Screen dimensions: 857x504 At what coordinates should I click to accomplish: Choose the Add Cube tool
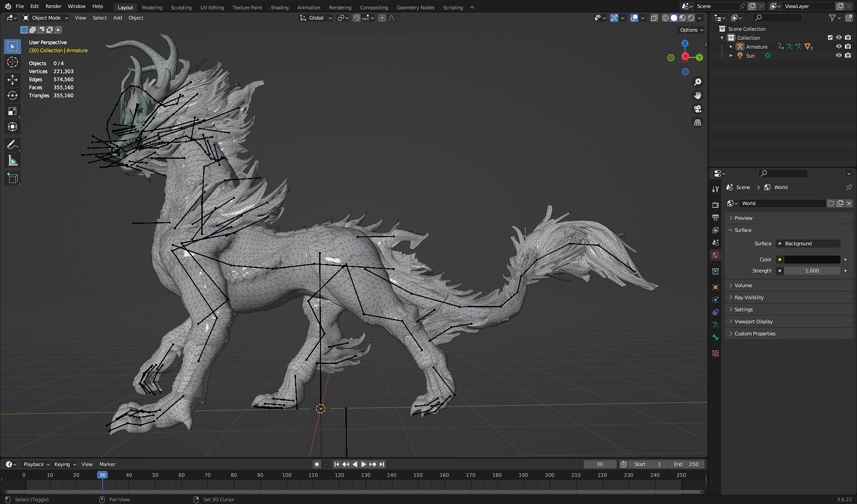[x=13, y=179]
